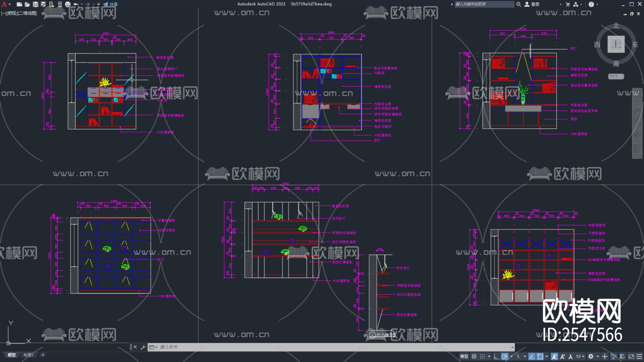The width and height of the screenshot is (644, 362).
Task: Select west 西 on the ViewCube compass
Action: click(597, 45)
